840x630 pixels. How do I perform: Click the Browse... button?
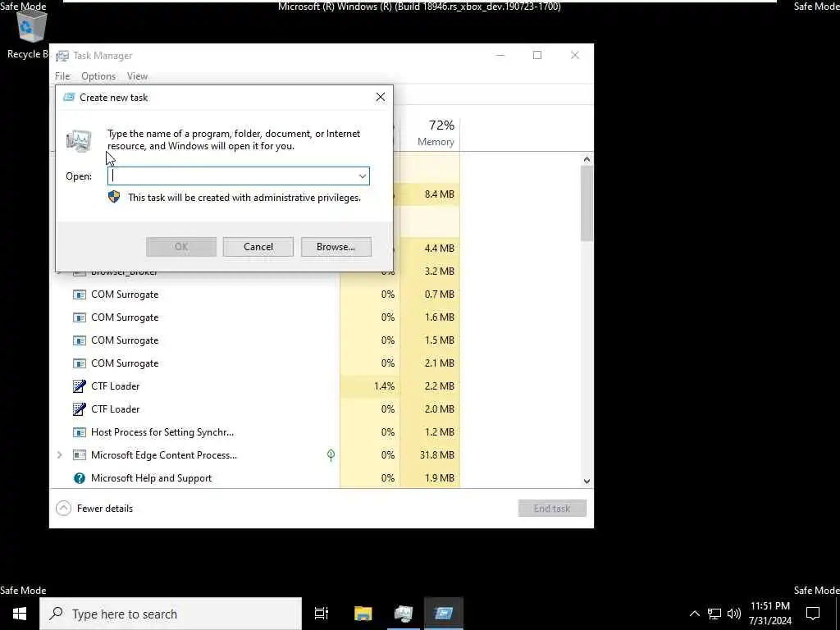[336, 247]
